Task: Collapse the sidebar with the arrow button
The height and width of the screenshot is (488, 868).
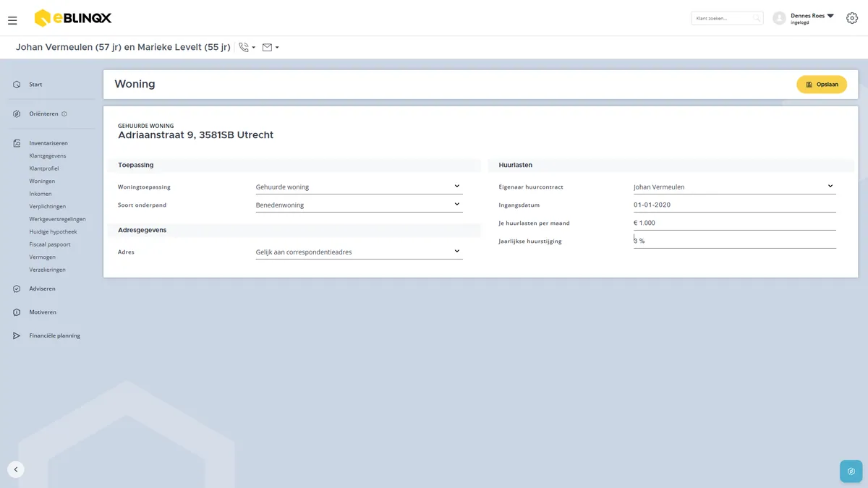Action: pyautogui.click(x=16, y=469)
